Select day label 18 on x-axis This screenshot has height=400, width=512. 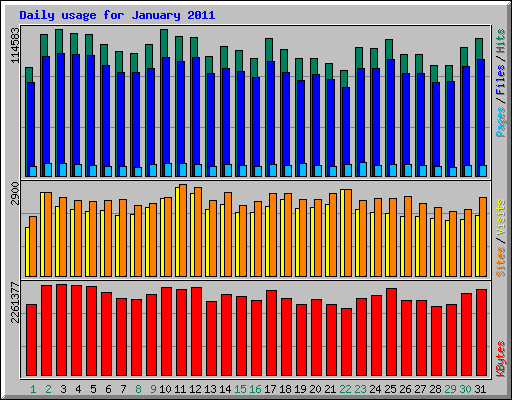point(285,389)
